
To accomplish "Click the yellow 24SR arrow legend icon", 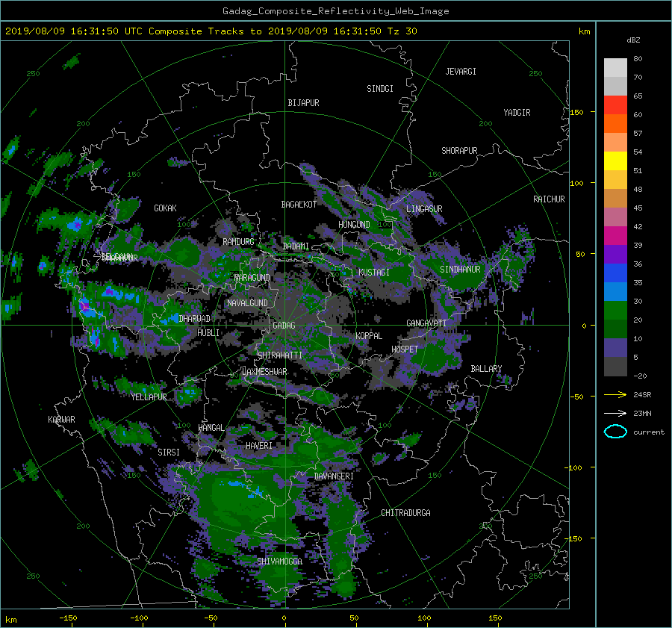I will [x=615, y=394].
